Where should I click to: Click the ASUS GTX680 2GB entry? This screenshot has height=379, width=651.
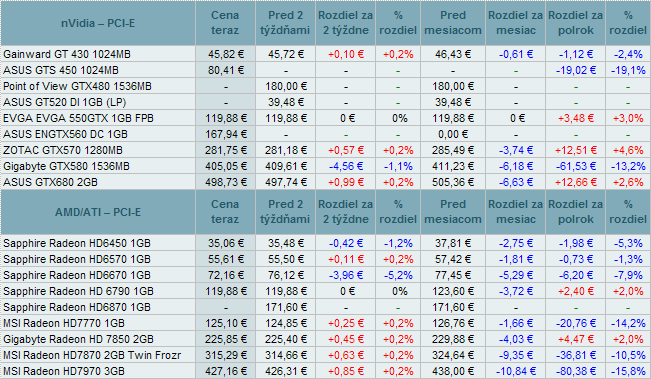pyautogui.click(x=51, y=182)
